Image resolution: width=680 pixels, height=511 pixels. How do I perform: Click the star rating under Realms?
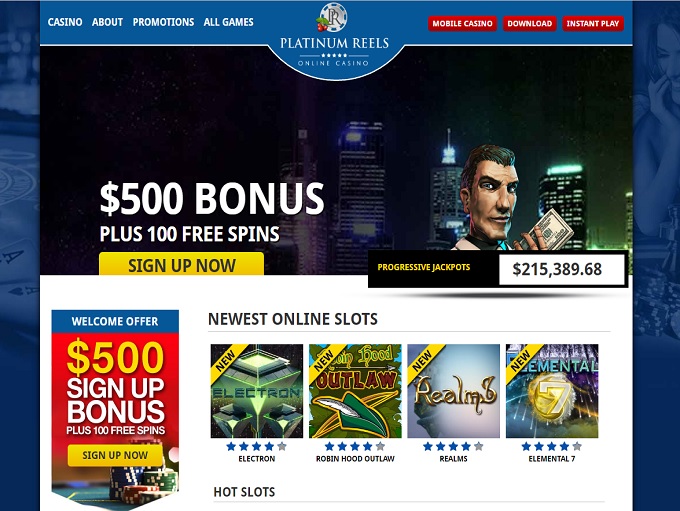[x=453, y=446]
